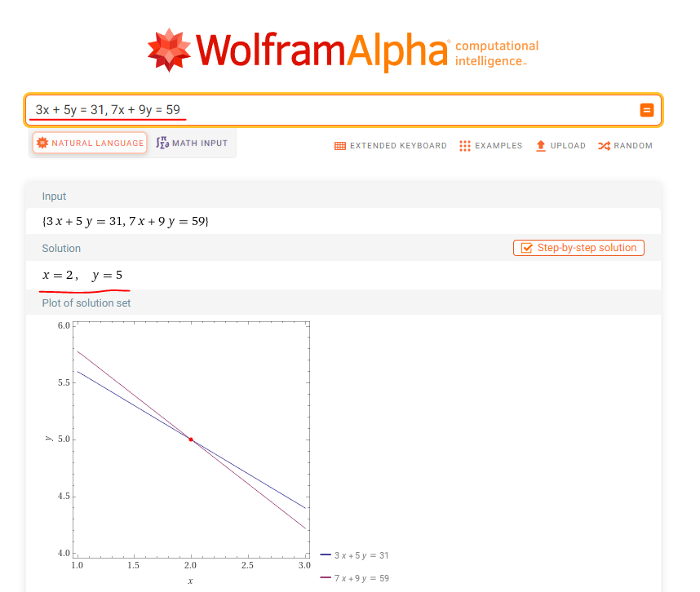Click the Random query link
The width and height of the screenshot is (700, 592).
(x=626, y=145)
